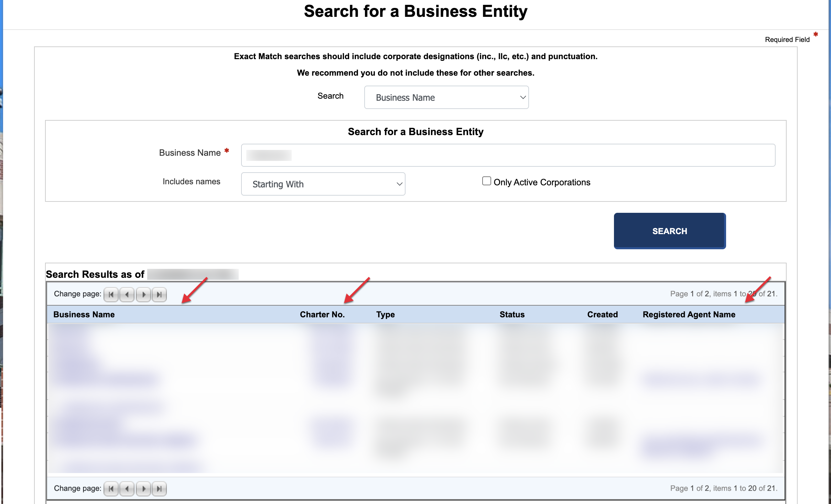Jump to last page in top pager

point(159,295)
